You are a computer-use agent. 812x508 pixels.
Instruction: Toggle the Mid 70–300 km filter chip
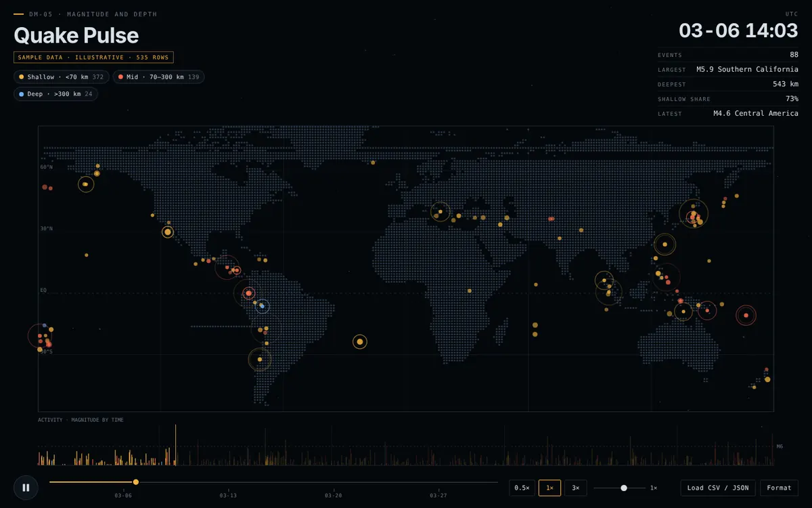158,77
